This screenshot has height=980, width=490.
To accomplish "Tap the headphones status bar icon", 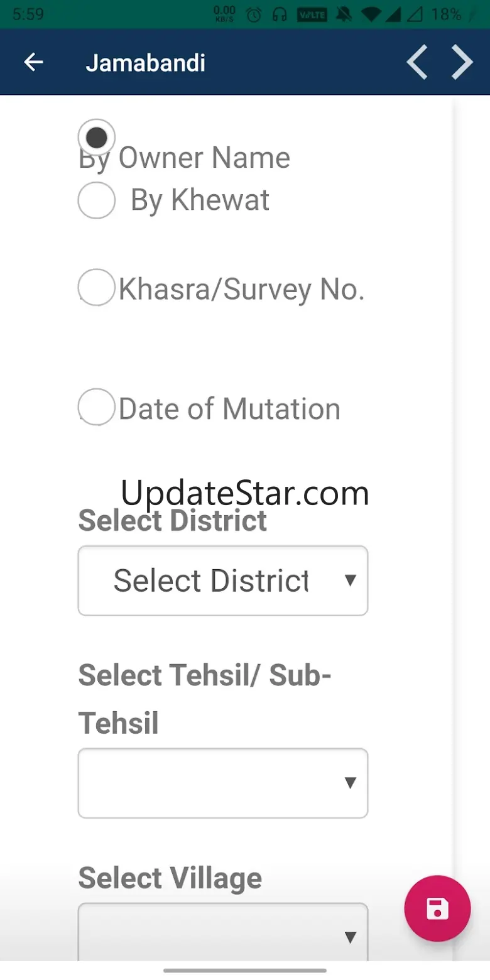I will [x=280, y=14].
